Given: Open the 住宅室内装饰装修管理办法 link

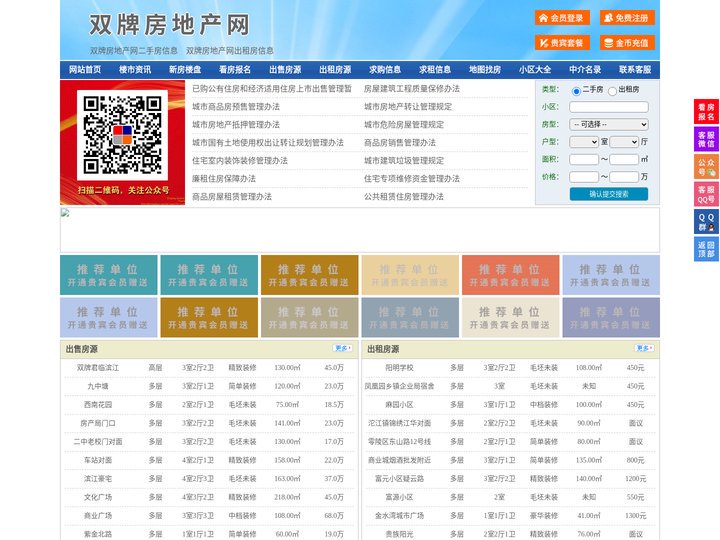Looking at the screenshot, I should 240,161.
